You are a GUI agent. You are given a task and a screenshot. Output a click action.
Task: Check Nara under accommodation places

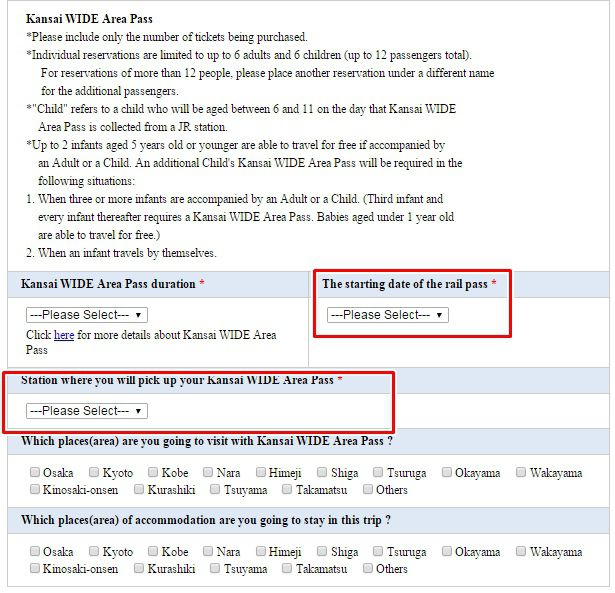pos(208,551)
